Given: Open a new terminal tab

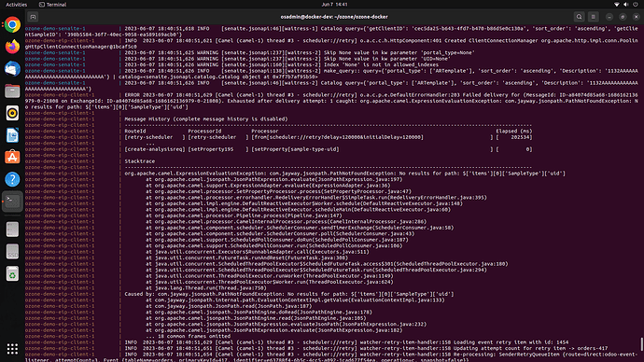Looking at the screenshot, I should 33,17.
